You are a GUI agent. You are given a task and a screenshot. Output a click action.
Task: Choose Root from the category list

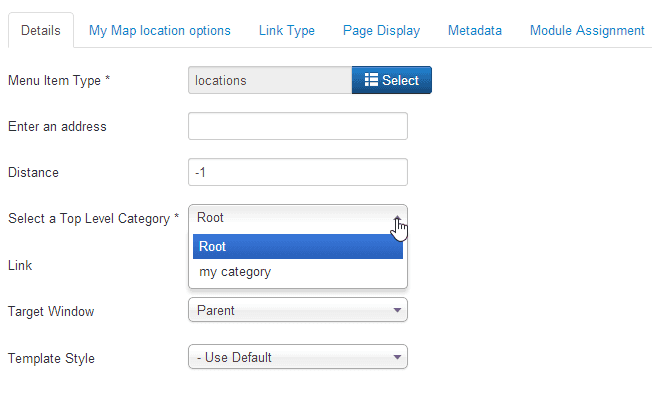click(x=297, y=247)
